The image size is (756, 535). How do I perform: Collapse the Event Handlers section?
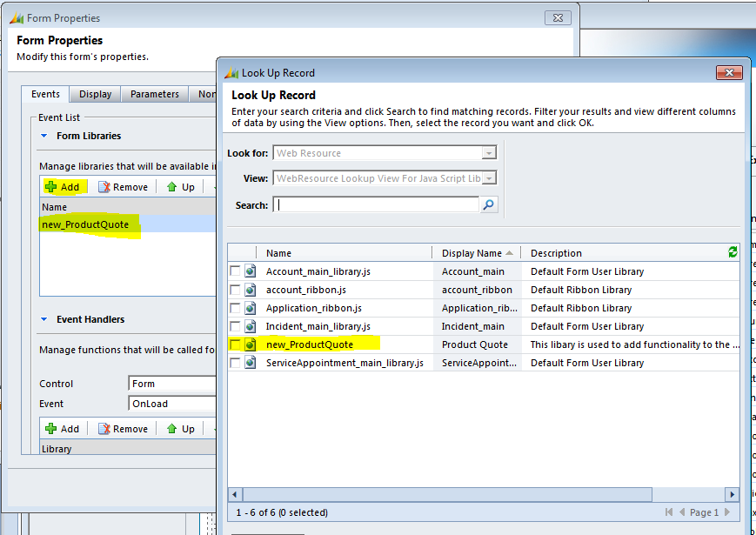pos(44,319)
